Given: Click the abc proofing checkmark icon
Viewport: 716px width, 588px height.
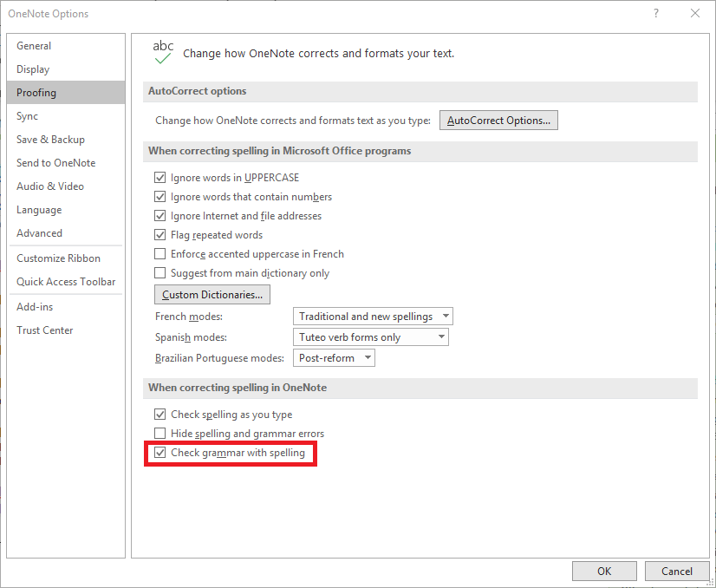Looking at the screenshot, I should pos(163,52).
